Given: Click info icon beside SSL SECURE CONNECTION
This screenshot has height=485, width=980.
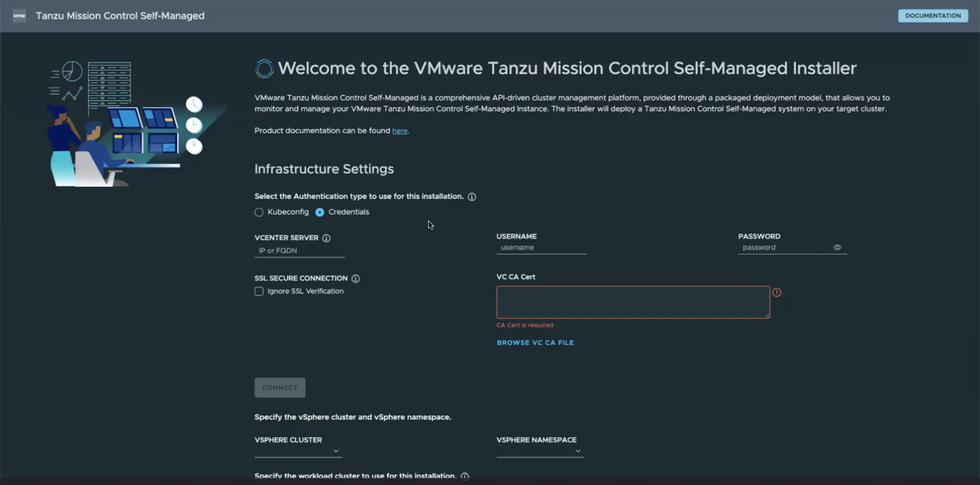Looking at the screenshot, I should tap(356, 279).
